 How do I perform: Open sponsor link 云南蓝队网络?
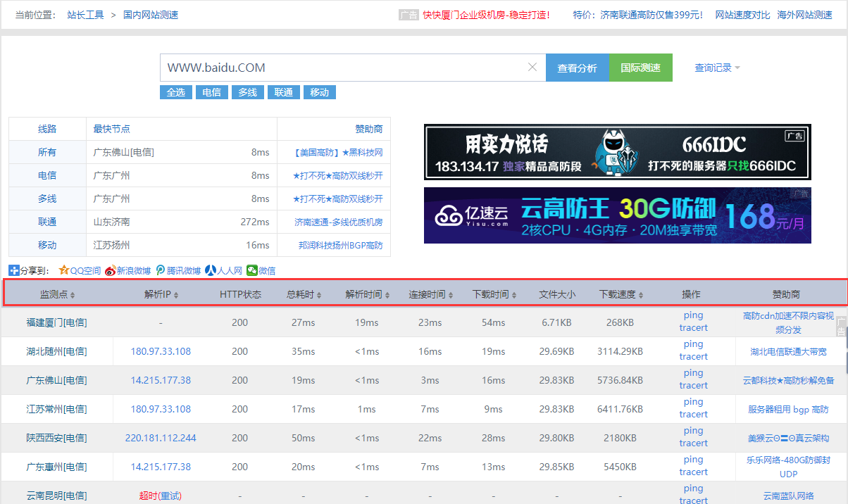[788, 496]
